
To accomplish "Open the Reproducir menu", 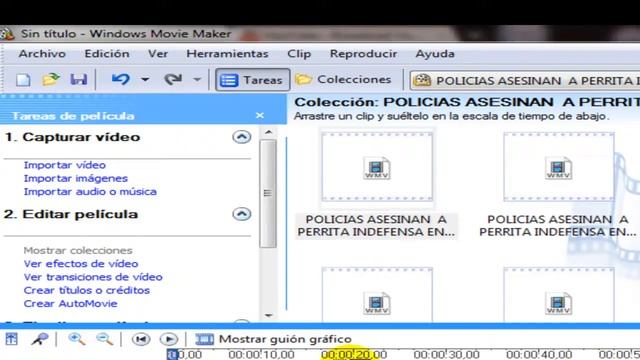I will coord(363,54).
